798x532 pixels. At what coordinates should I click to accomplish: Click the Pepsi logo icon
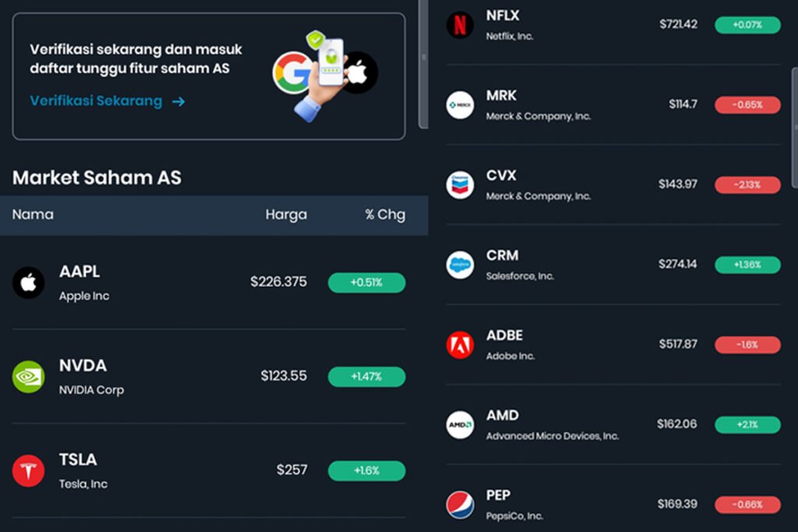(460, 504)
